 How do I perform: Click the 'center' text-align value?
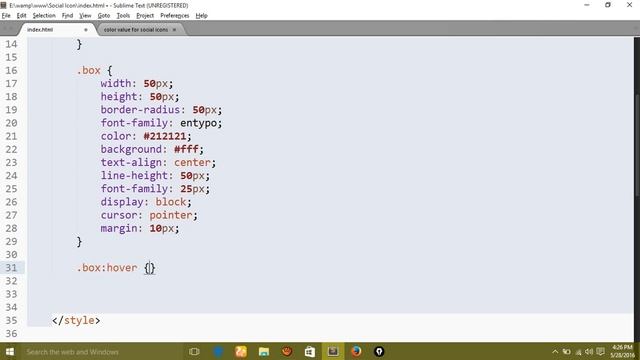[x=192, y=162]
